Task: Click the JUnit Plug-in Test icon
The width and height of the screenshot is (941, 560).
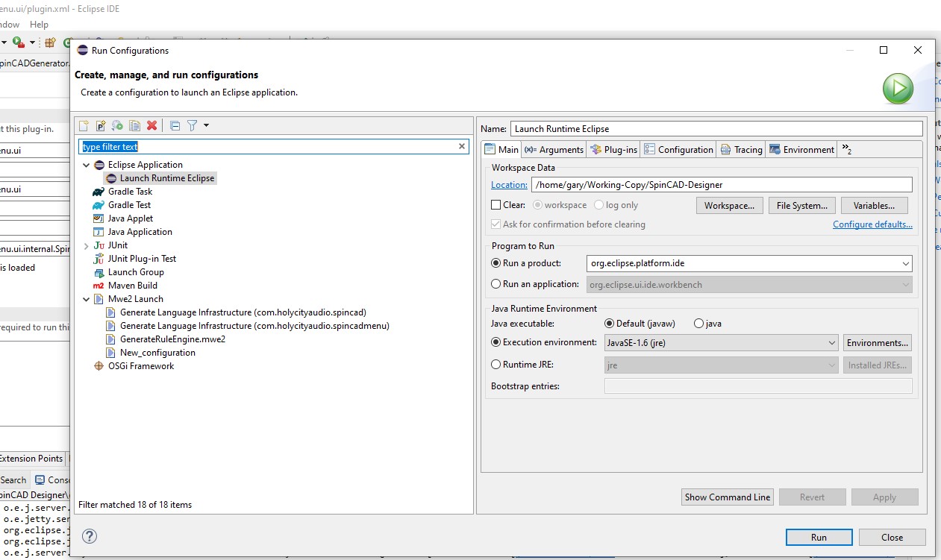Action: 99,259
